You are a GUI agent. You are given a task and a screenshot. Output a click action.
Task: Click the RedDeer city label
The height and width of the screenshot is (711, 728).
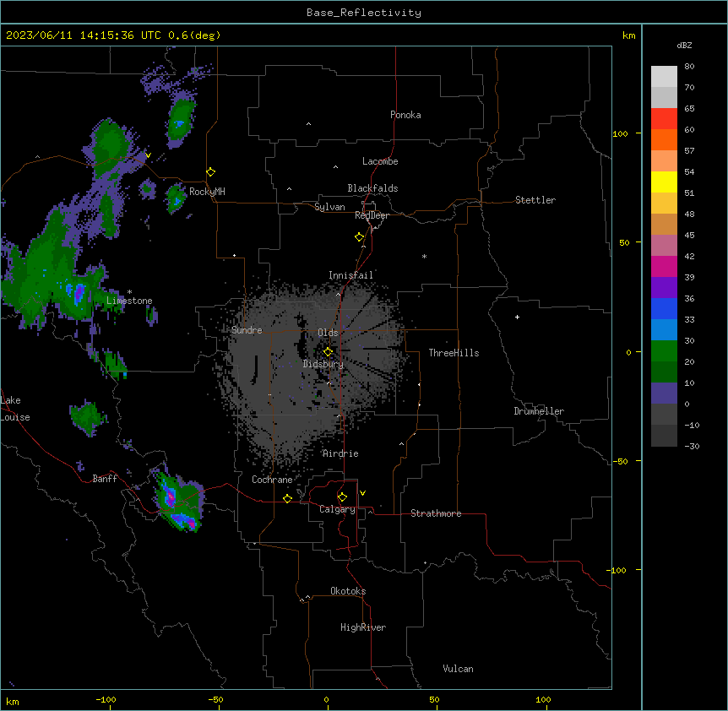[372, 215]
